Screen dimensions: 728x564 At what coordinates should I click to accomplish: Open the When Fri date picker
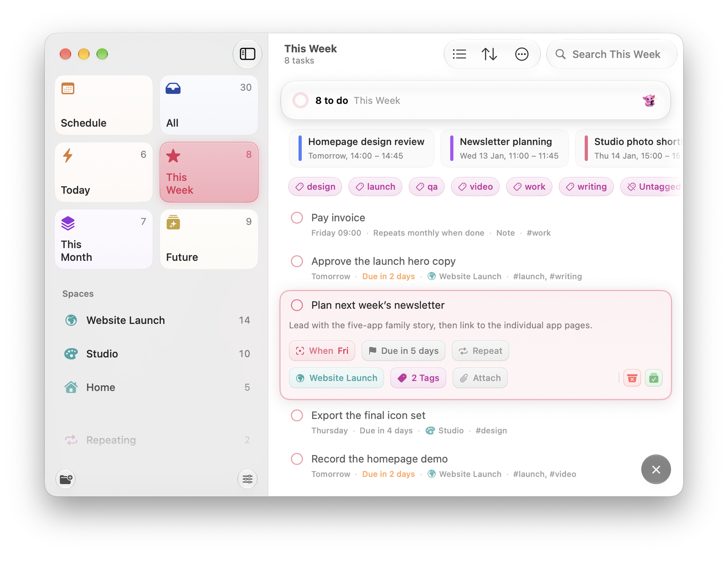322,351
